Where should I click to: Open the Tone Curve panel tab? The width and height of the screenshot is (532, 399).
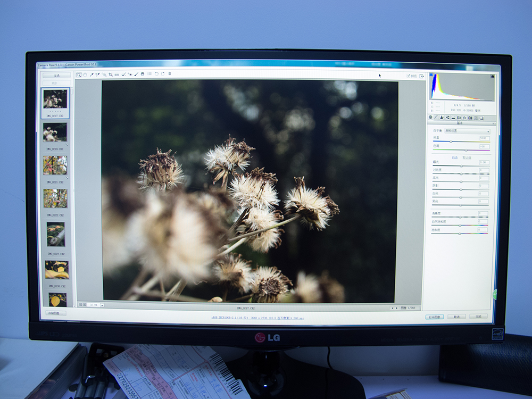pos(436,118)
